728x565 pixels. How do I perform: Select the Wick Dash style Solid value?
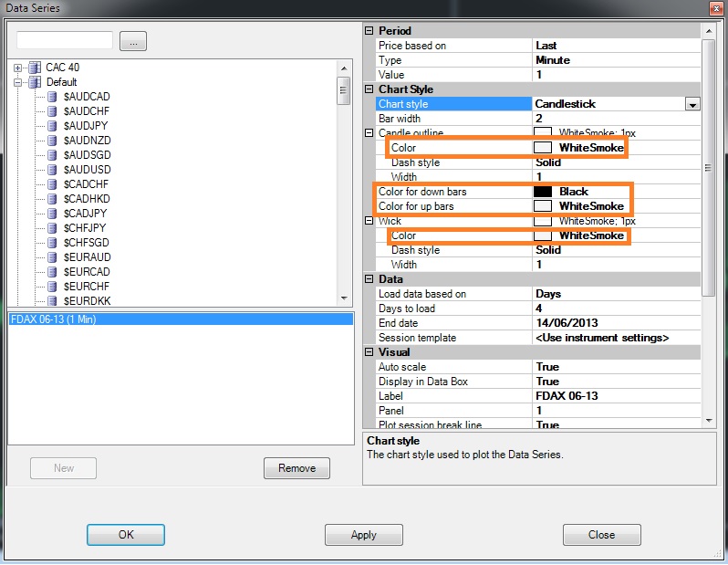point(616,250)
